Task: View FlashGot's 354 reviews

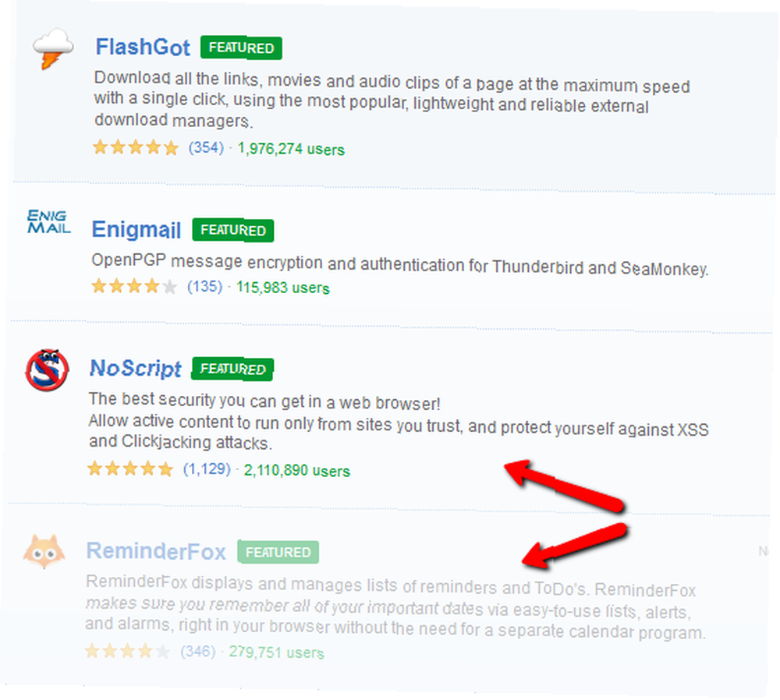Action: point(206,147)
